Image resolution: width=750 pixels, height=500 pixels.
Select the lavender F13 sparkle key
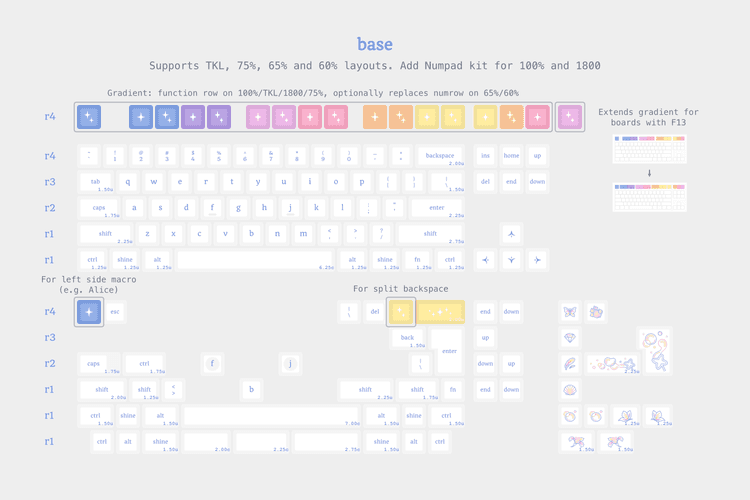[570, 117]
